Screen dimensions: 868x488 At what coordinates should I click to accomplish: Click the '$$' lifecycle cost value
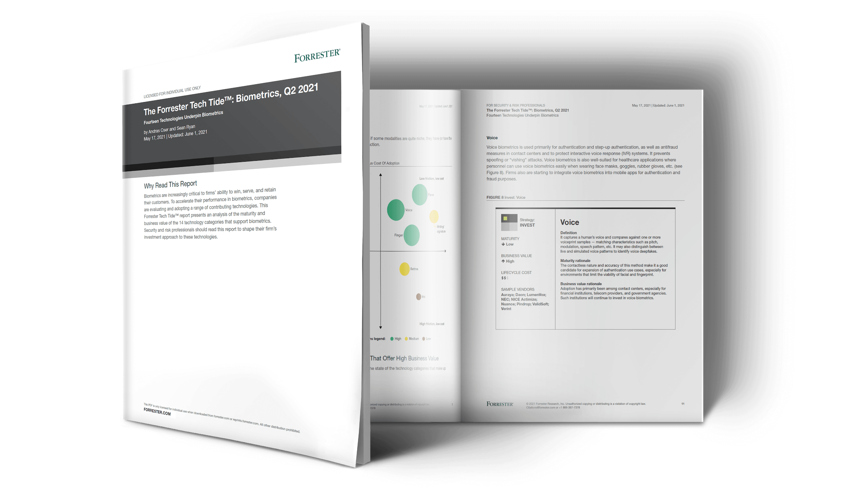(x=504, y=278)
